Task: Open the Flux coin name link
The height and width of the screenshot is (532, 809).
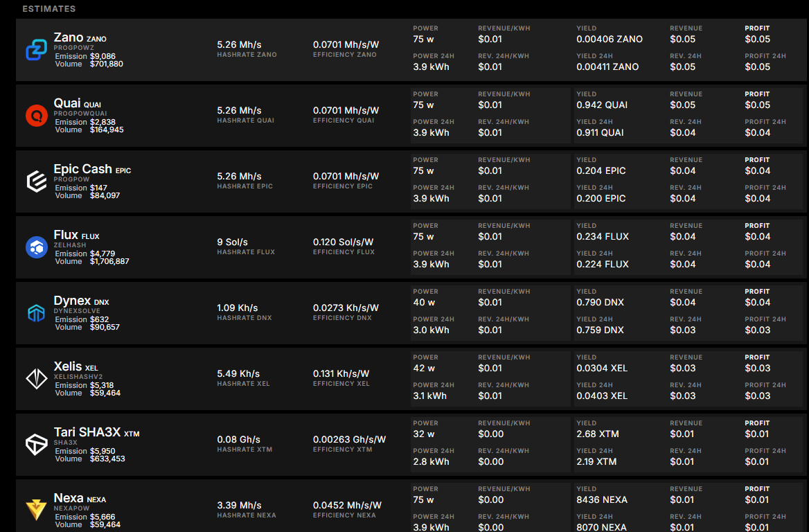Action: tap(66, 235)
